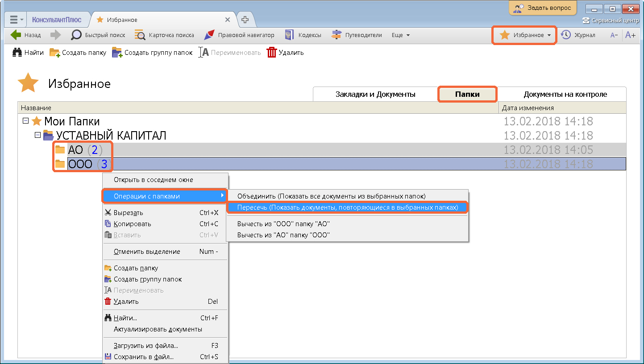Click the 13.02.2018 14:05 date cell
This screenshot has width=644, height=364.
[x=548, y=150]
